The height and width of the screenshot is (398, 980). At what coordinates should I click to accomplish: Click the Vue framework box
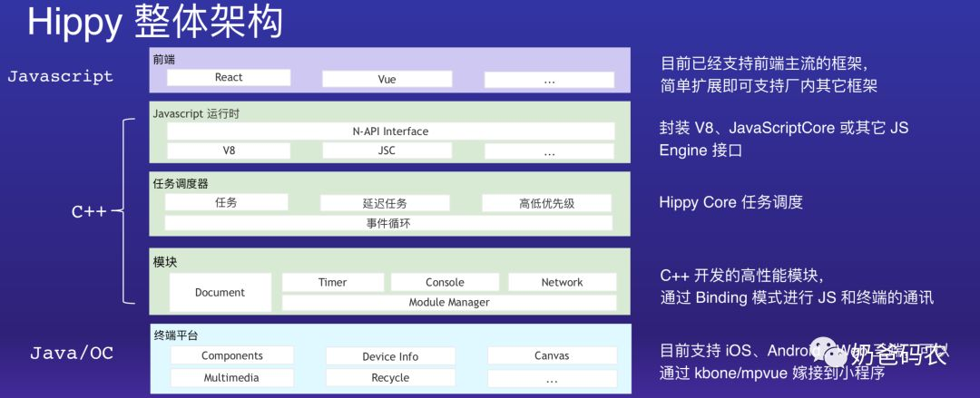(387, 80)
